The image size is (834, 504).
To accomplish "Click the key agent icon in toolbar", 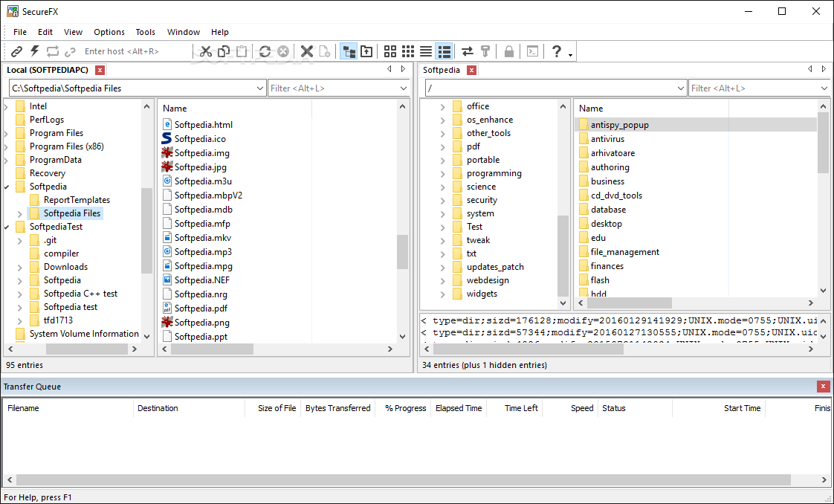I will coord(485,51).
